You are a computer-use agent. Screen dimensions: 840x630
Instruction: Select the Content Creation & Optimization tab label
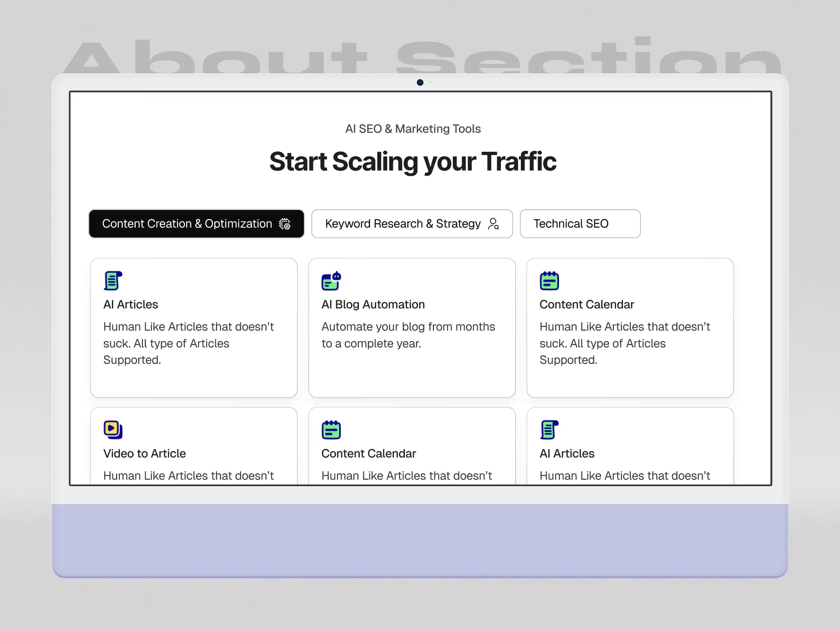pos(187,224)
